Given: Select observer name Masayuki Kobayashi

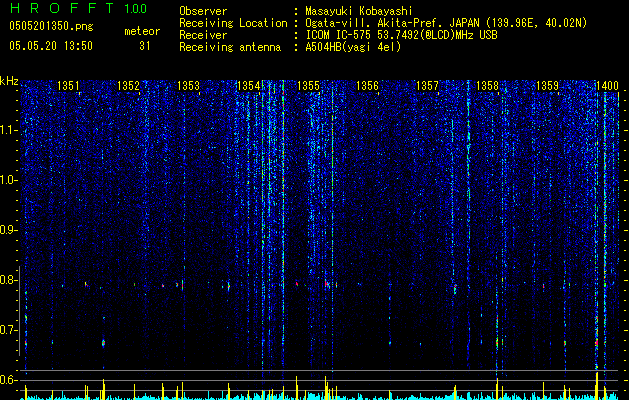Looking at the screenshot, I should pos(359,11).
